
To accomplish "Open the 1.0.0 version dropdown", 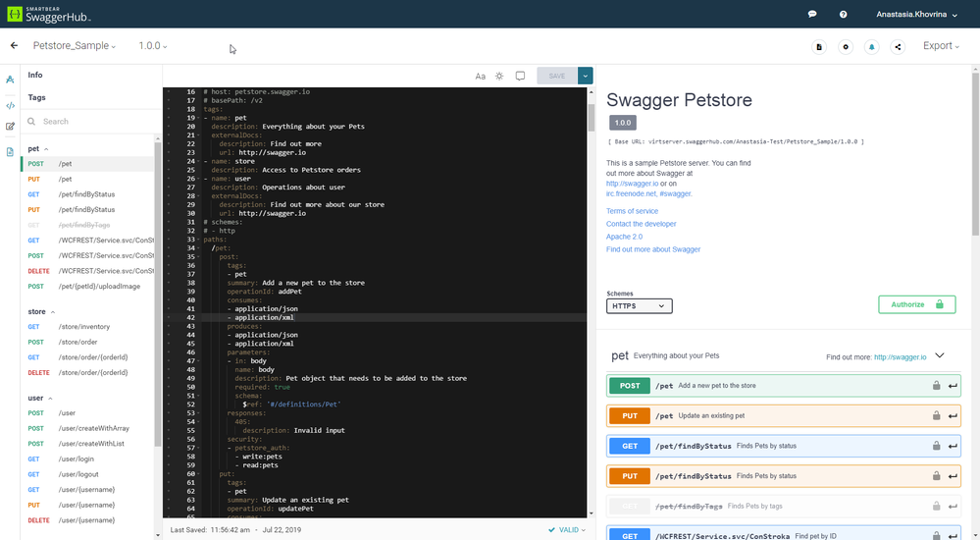I will [153, 46].
